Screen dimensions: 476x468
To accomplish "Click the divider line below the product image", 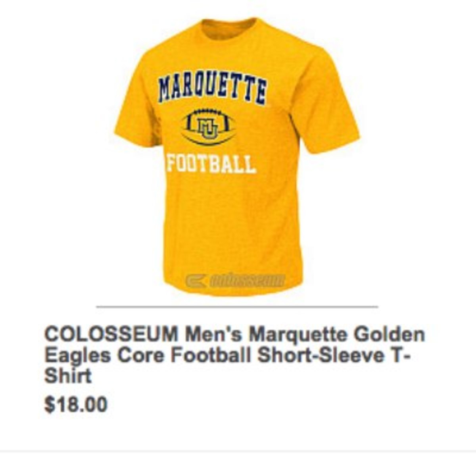I will 237,307.
